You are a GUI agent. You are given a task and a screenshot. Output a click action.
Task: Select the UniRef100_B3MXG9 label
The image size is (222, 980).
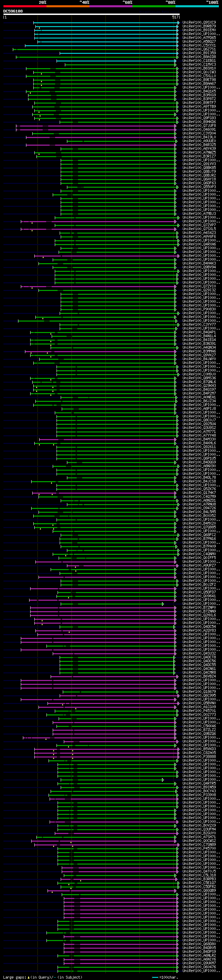point(199,95)
